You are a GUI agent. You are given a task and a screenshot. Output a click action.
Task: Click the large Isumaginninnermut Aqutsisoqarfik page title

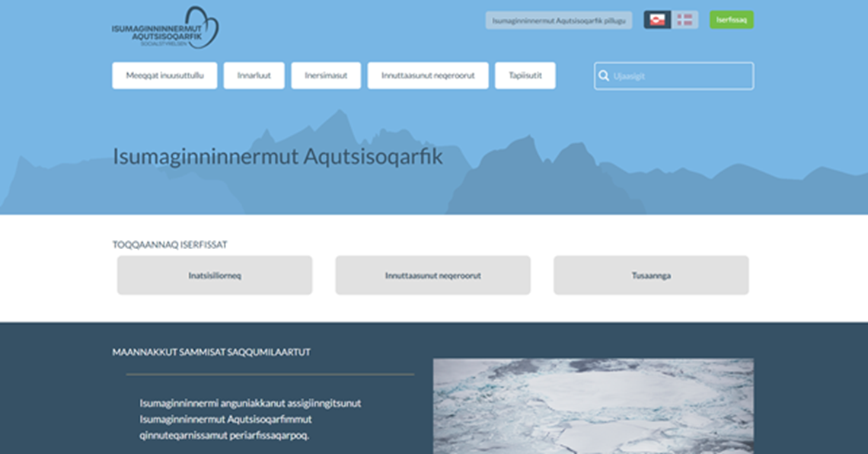coord(277,157)
